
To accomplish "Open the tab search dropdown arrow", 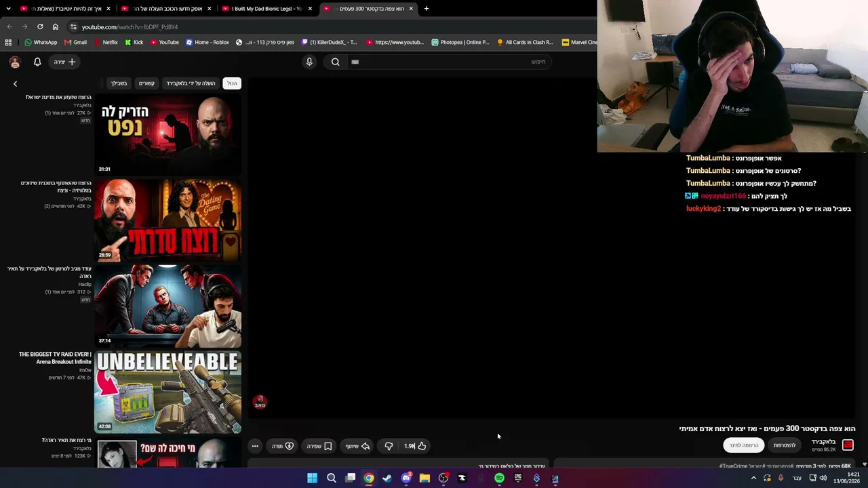I will [x=8, y=8].
